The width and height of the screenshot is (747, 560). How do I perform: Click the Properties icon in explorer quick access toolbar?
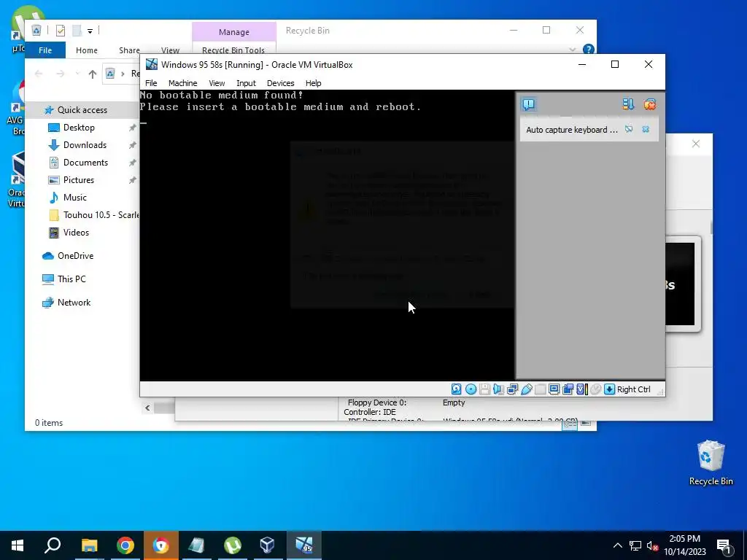tap(60, 31)
